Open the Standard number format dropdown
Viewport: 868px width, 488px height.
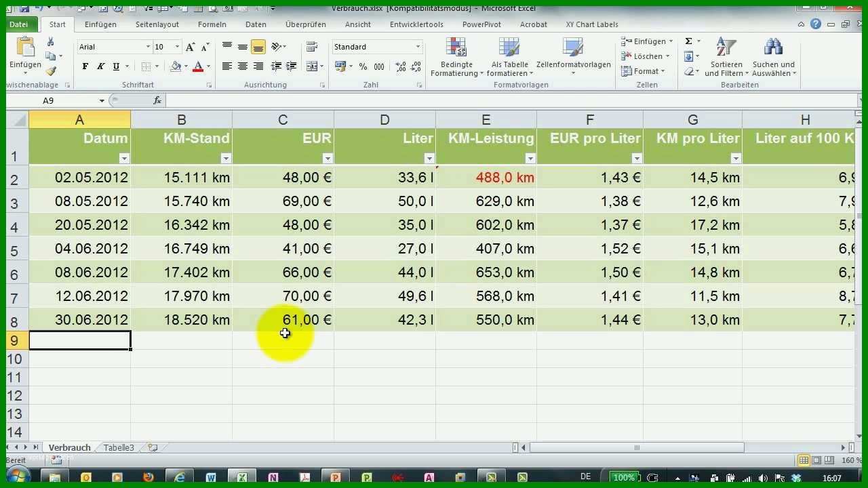pos(418,47)
